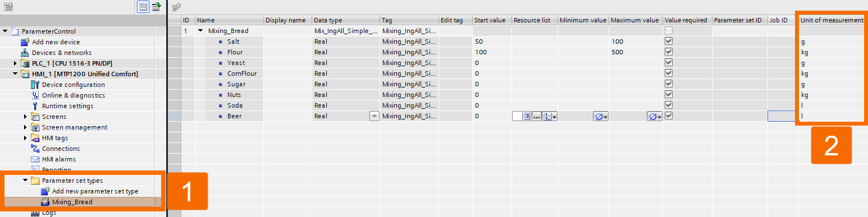
Task: Click the Job ID cell for Beer
Action: click(x=783, y=116)
